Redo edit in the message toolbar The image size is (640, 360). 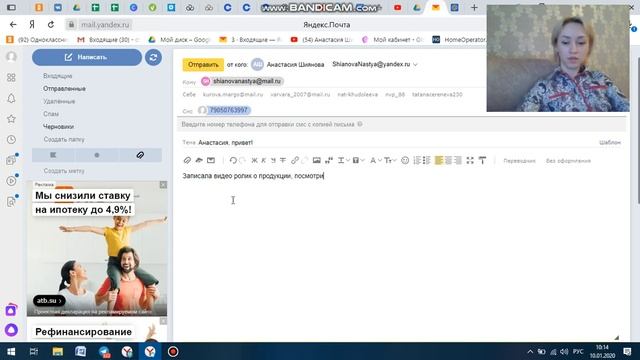[242, 160]
